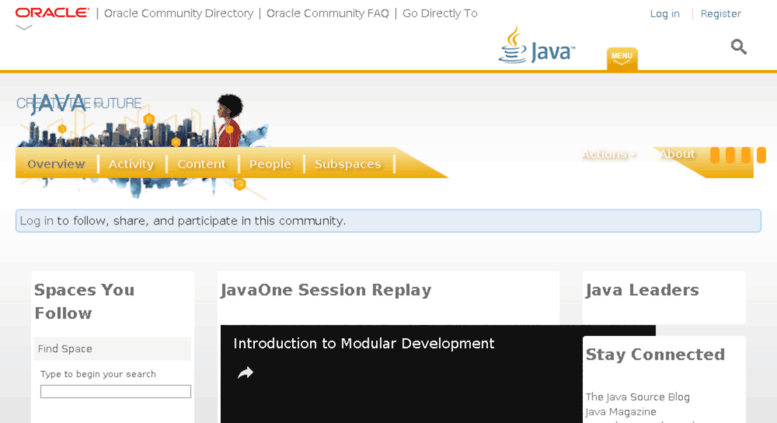Click the Find Space heading
The image size is (777, 423).
coord(65,349)
